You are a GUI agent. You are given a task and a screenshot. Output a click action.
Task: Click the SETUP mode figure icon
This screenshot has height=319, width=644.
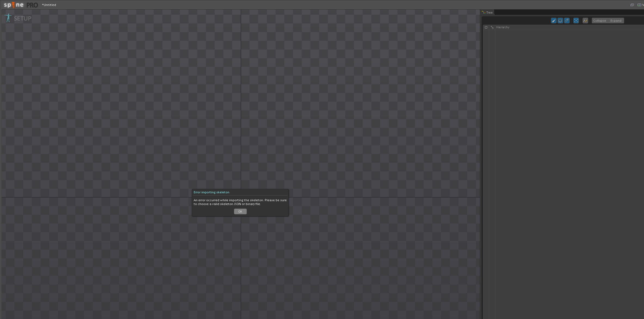click(x=8, y=18)
